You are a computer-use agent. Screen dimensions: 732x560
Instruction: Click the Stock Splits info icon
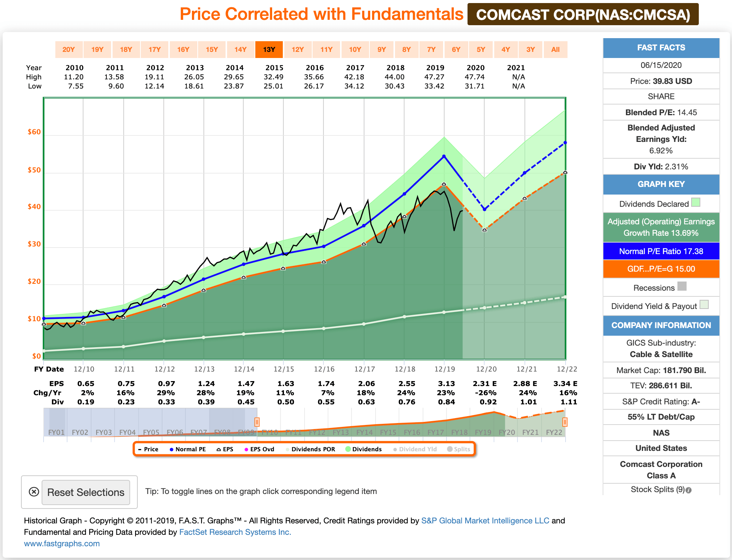(689, 489)
